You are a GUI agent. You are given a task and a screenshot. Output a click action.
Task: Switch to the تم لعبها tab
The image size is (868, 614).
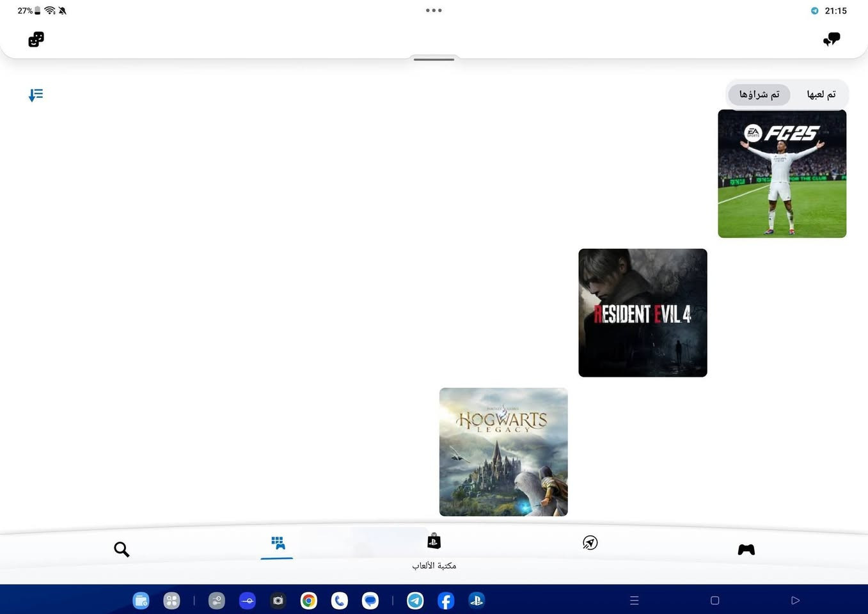(821, 95)
